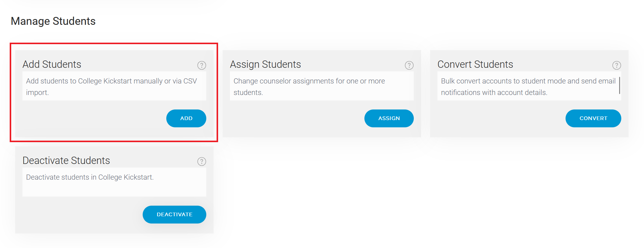
Task: Click the DEACTIVATE button
Action: click(174, 214)
